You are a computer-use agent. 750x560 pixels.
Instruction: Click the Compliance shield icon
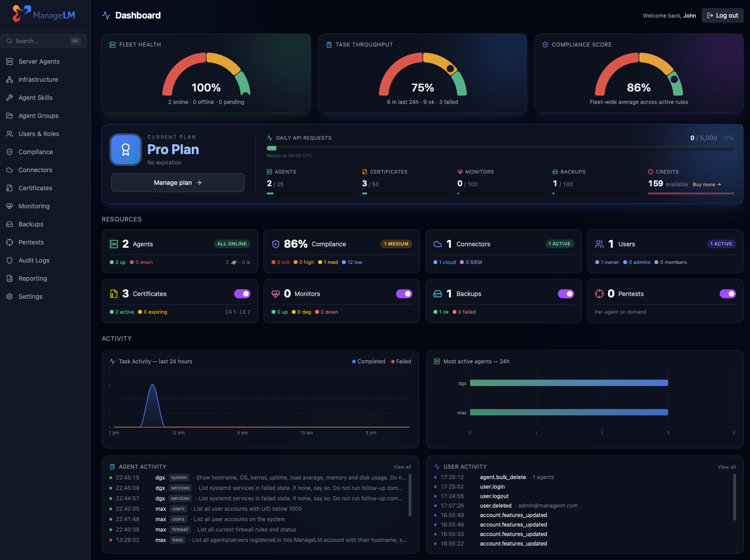pyautogui.click(x=9, y=152)
